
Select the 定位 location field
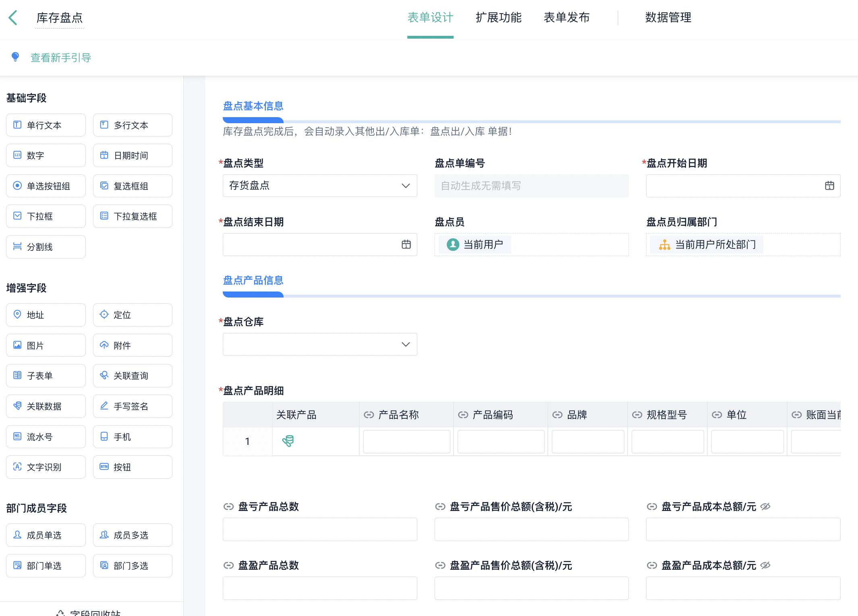pos(132,315)
